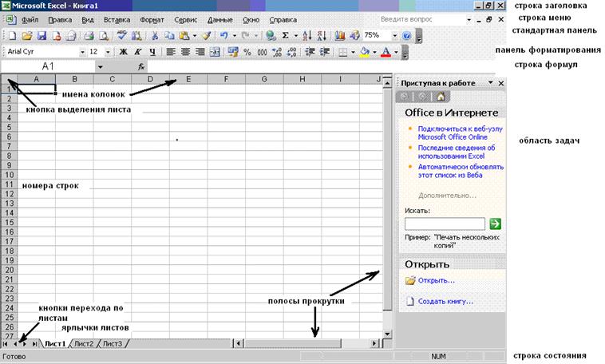605x364 pixels.
Task: Activate the Format Painter brush
Action: [x=207, y=35]
